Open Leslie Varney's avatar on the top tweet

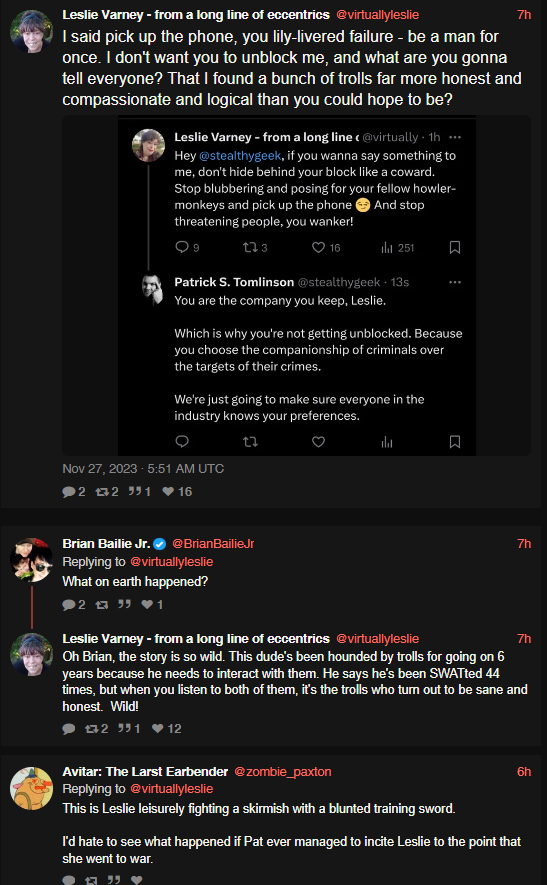(x=32, y=31)
